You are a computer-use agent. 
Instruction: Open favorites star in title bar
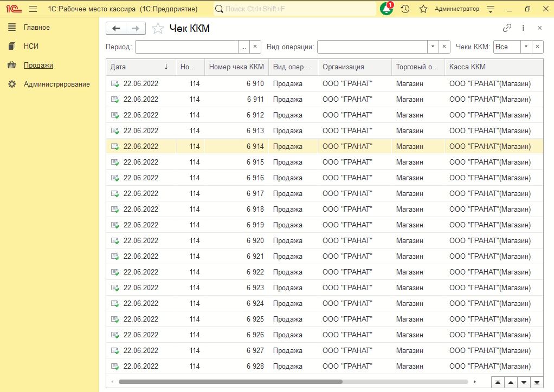tap(423, 9)
